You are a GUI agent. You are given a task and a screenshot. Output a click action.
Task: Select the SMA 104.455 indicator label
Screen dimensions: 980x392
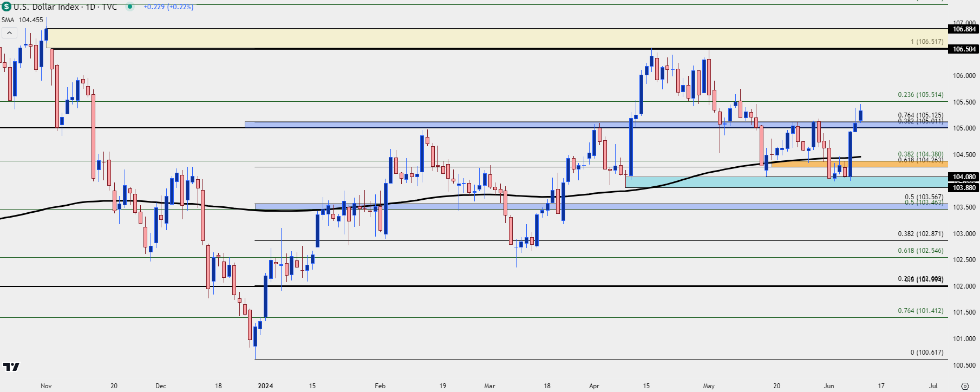tap(22, 20)
